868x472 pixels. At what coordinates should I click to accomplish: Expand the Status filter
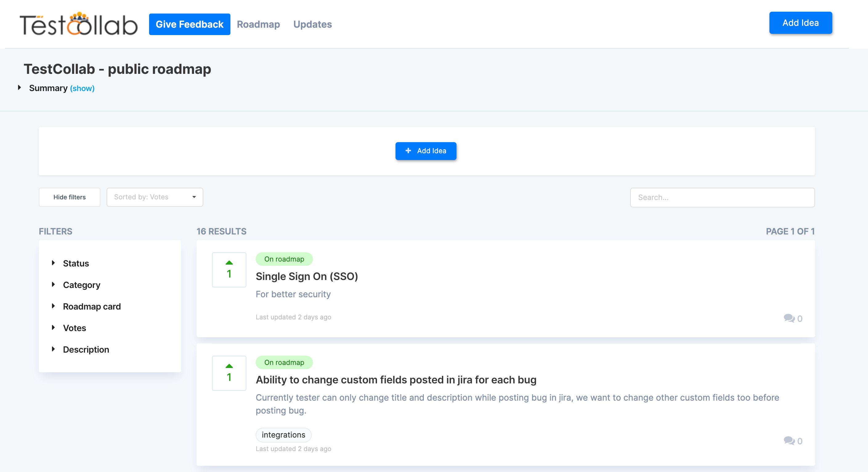[x=75, y=263]
